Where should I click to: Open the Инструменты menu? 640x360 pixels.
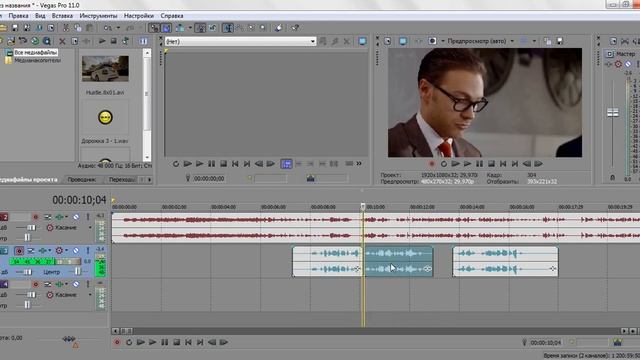(x=98, y=16)
